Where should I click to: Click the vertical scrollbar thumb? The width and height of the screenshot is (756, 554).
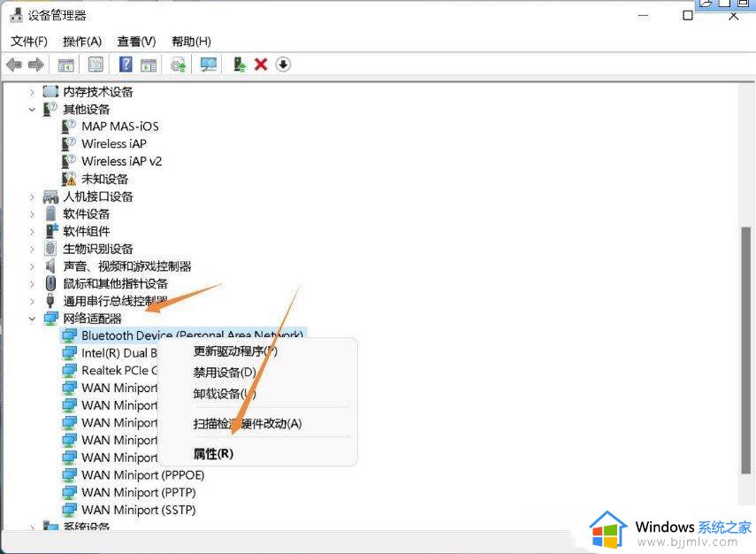pyautogui.click(x=746, y=350)
